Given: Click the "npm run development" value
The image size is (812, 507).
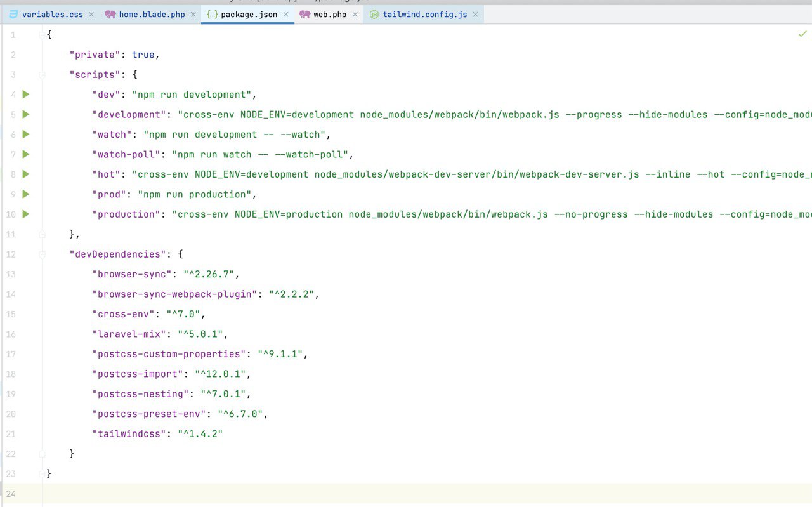Looking at the screenshot, I should [x=192, y=95].
